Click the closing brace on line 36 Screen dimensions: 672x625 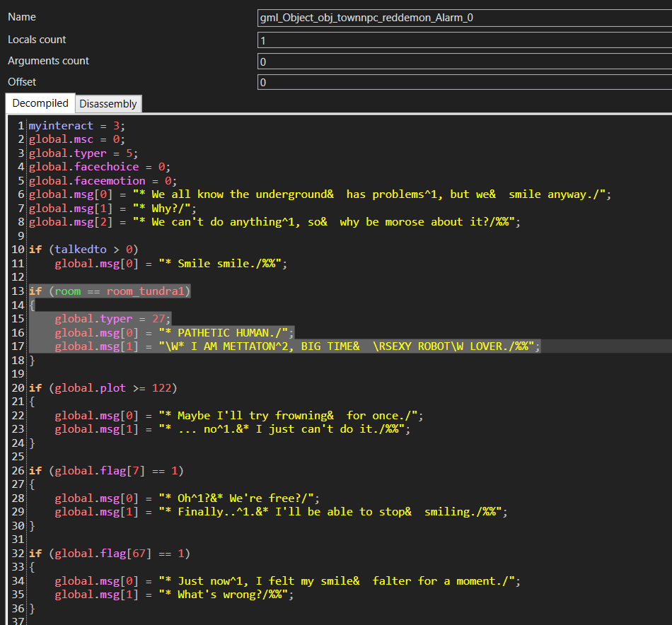pos(32,609)
